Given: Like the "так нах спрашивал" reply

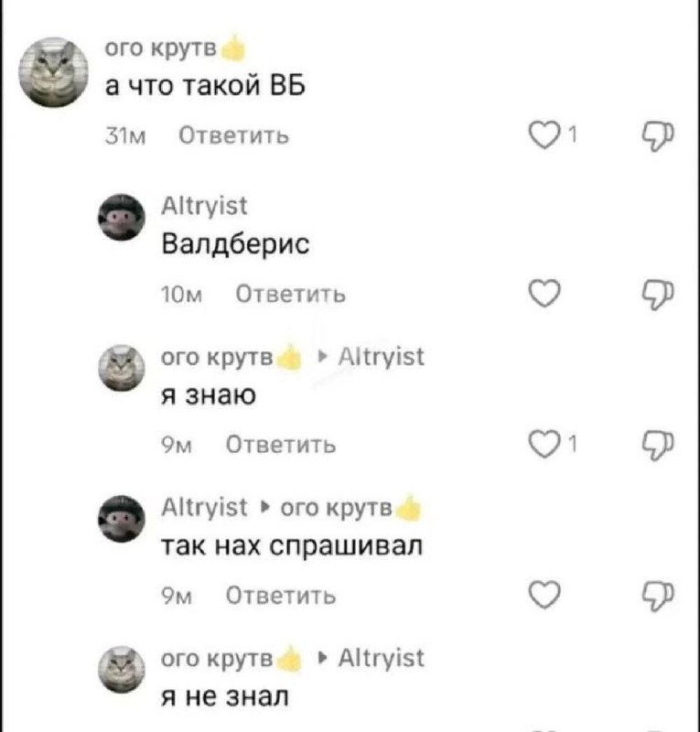Looking at the screenshot, I should [x=544, y=596].
